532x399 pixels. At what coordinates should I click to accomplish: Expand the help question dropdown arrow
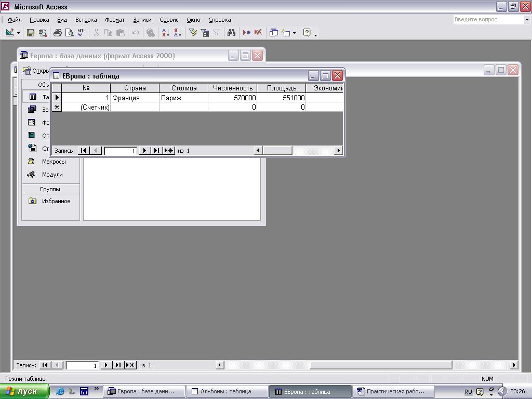tap(527, 20)
